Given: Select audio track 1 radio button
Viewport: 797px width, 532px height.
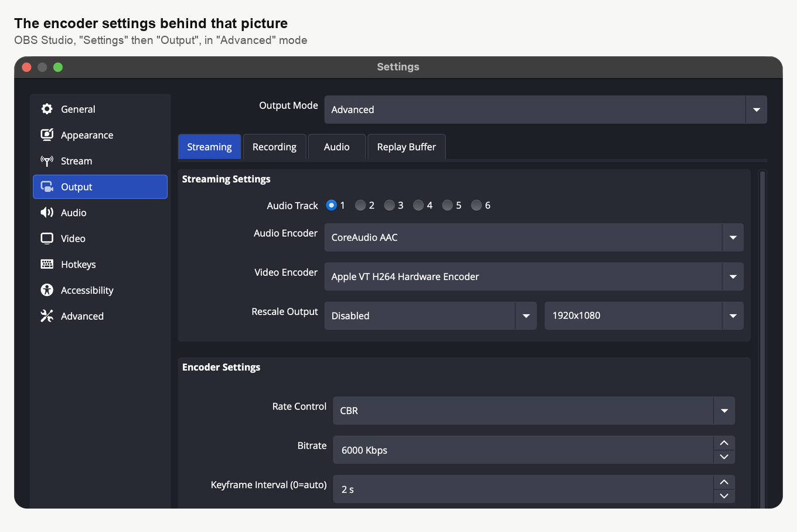Looking at the screenshot, I should click(x=331, y=205).
